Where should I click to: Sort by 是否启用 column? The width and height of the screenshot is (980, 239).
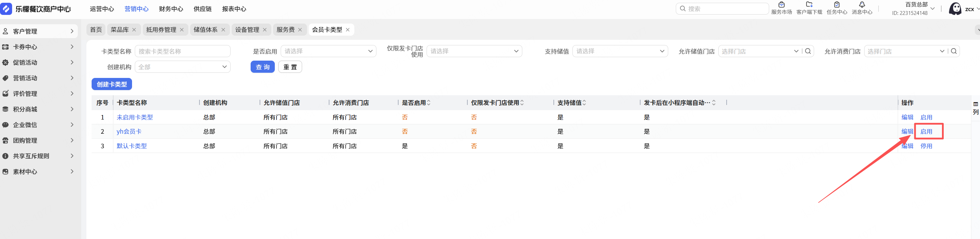coord(429,103)
